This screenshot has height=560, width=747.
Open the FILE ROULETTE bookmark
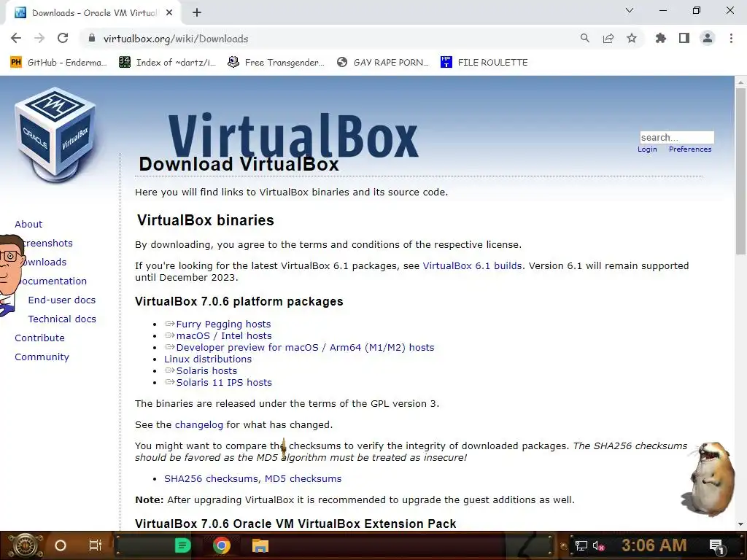pyautogui.click(x=484, y=63)
